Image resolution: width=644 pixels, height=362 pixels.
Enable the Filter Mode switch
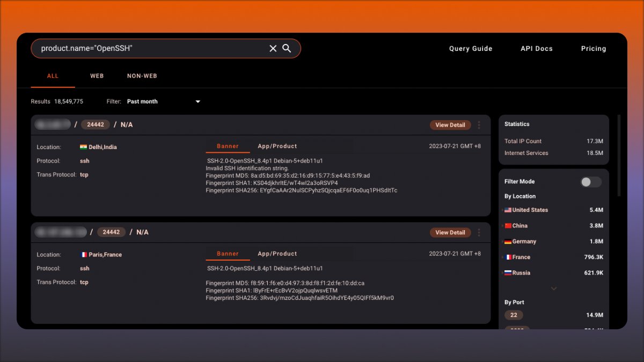[590, 182]
